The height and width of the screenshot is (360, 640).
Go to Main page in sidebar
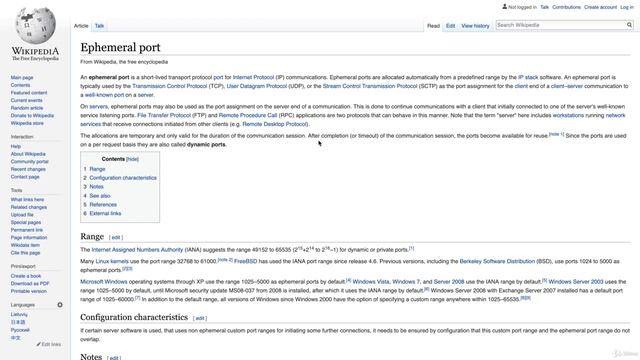tap(22, 78)
